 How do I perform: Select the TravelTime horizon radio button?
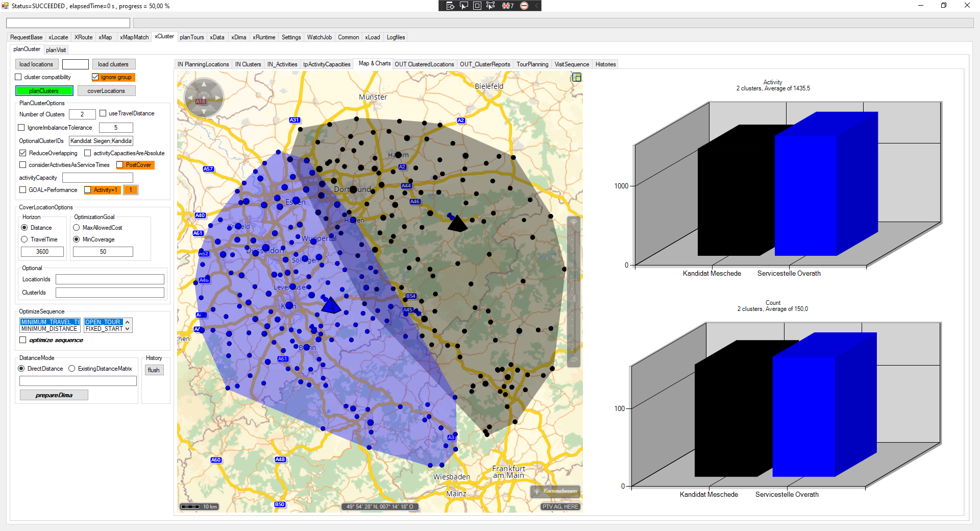(x=24, y=239)
